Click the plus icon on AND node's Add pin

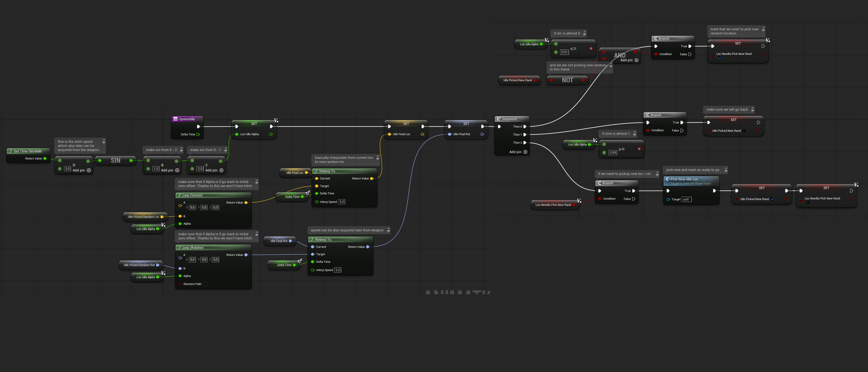[637, 60]
